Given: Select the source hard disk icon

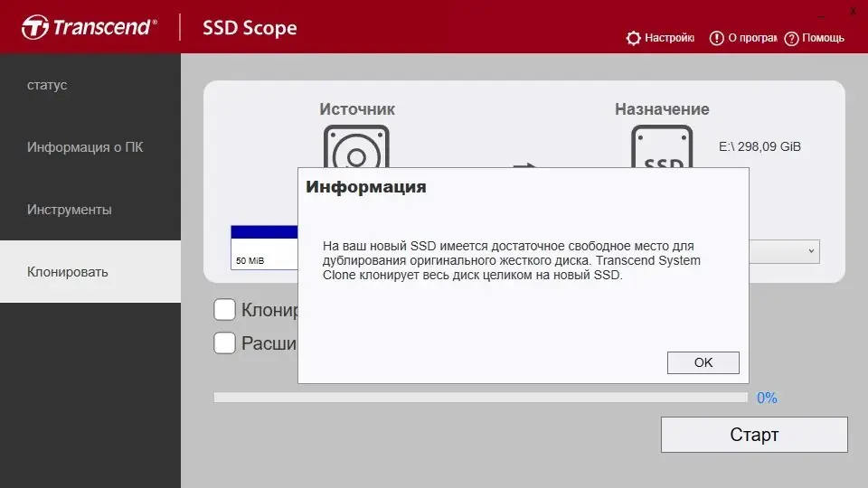Looking at the screenshot, I should point(356,146).
